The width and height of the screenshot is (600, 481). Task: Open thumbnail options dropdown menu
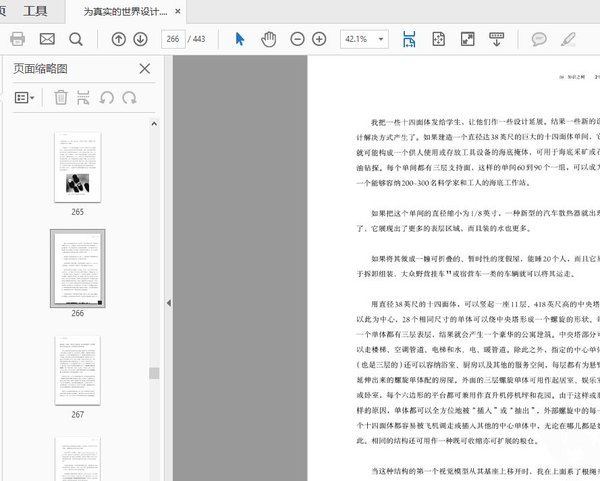pos(25,98)
